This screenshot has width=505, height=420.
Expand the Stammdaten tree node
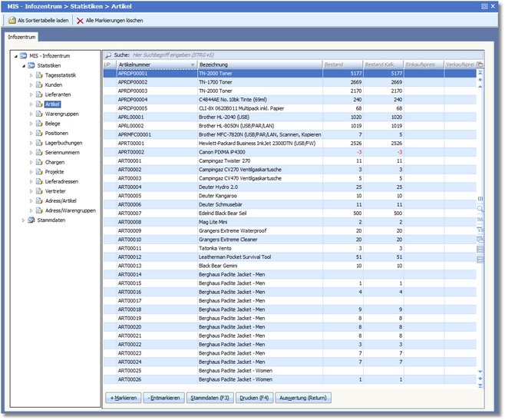[22, 220]
